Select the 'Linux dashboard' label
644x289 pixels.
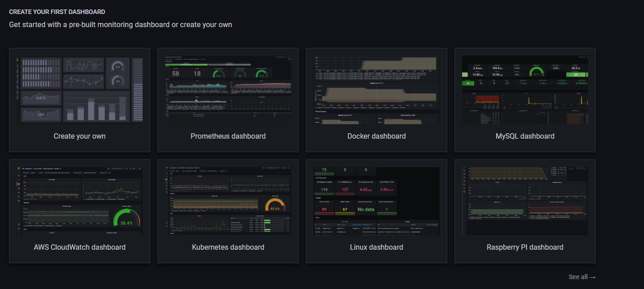click(376, 247)
